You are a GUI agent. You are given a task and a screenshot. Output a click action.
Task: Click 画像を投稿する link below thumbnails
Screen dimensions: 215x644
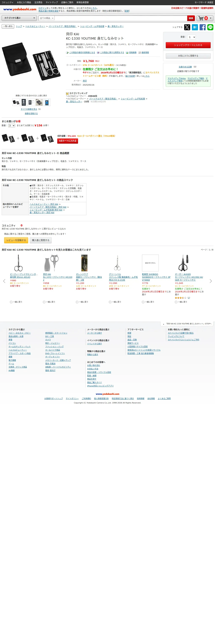(x=31, y=114)
